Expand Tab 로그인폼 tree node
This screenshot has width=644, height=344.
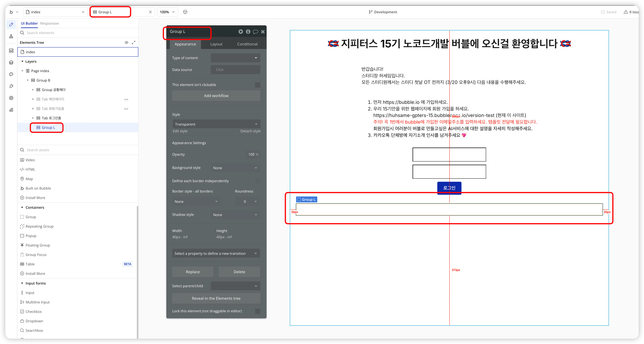tap(33, 118)
